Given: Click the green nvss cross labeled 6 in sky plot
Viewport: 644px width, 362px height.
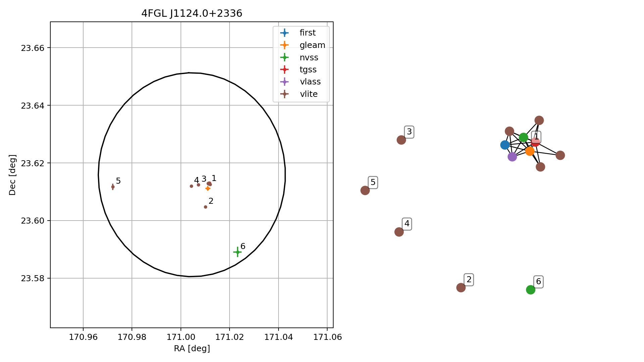Looking at the screenshot, I should coord(237,252).
